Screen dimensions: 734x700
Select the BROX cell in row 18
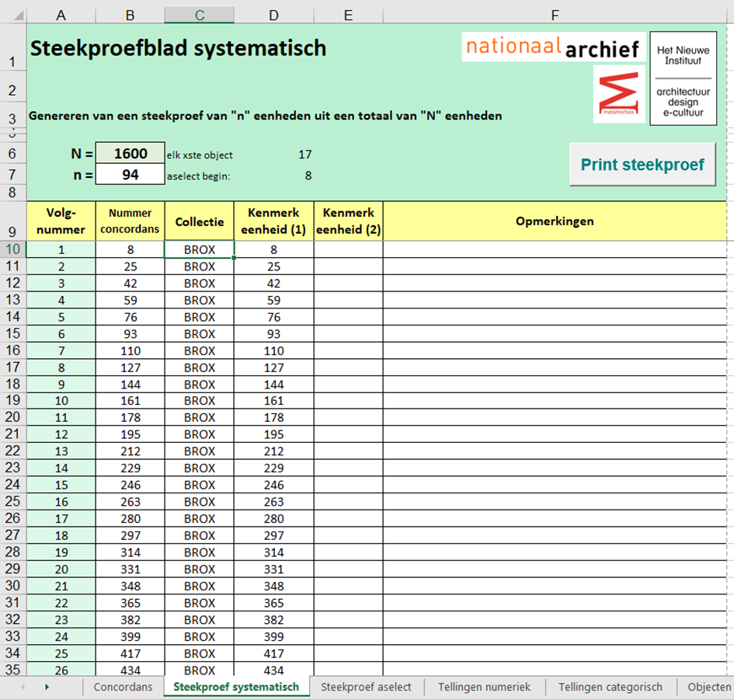[x=200, y=385]
